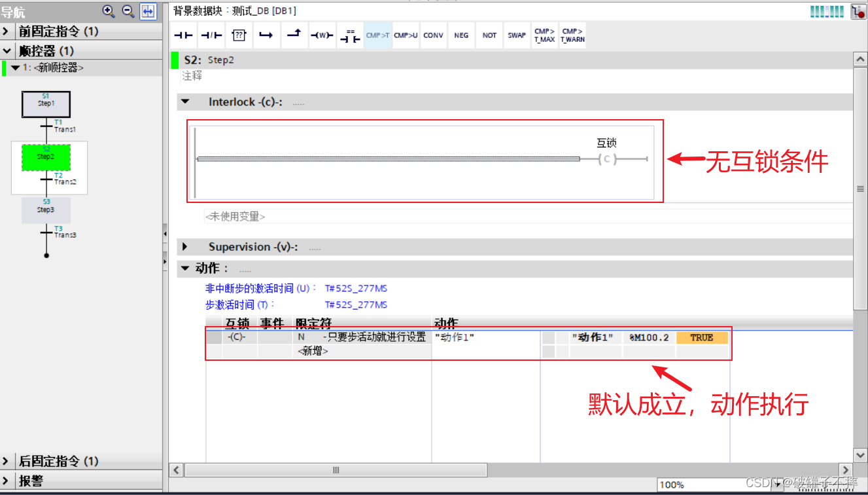Click the vertical scrollbar thumb
Image resolution: width=868 pixels, height=495 pixels.
860,189
